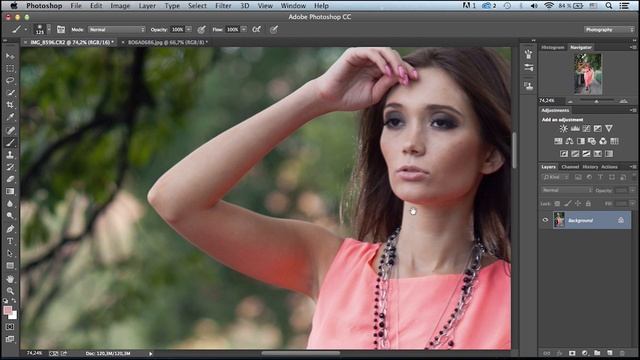This screenshot has height=360, width=640.
Task: Open the brush preset picker
Action: (42, 29)
